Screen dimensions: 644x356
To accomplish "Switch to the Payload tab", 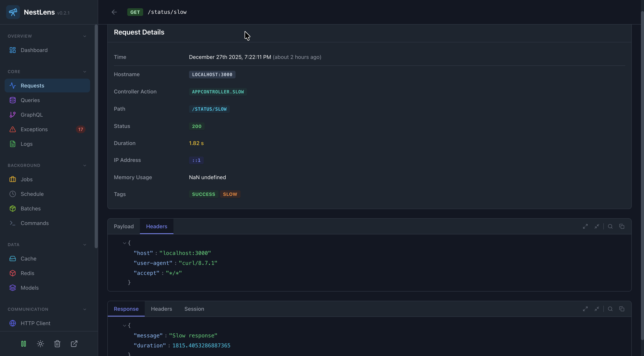I will pos(124,226).
